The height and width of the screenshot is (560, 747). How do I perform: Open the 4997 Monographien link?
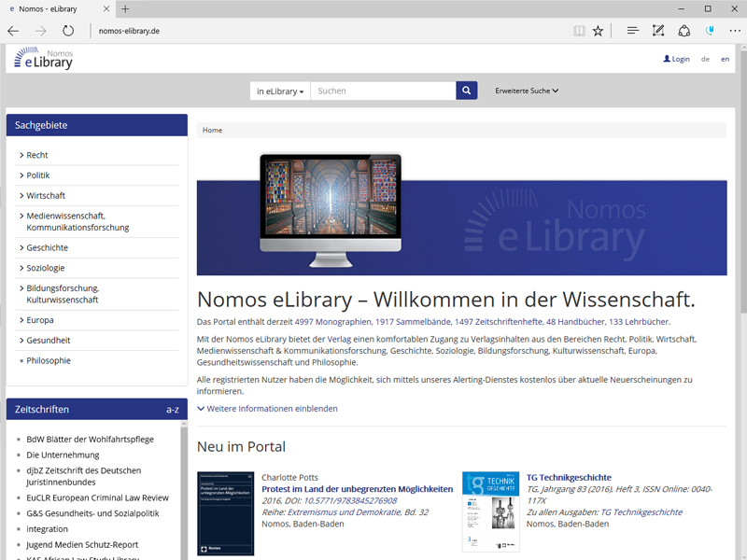[x=332, y=322]
